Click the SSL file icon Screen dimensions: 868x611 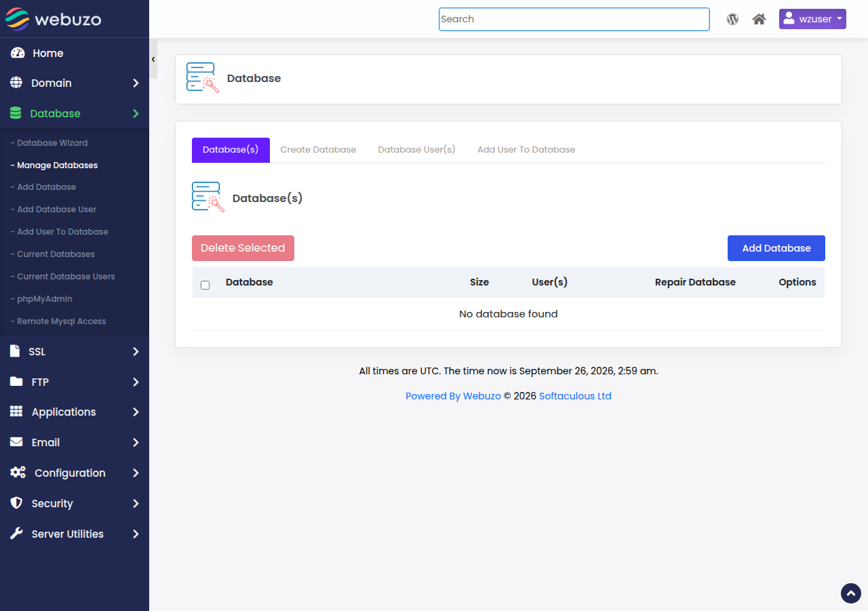15,351
